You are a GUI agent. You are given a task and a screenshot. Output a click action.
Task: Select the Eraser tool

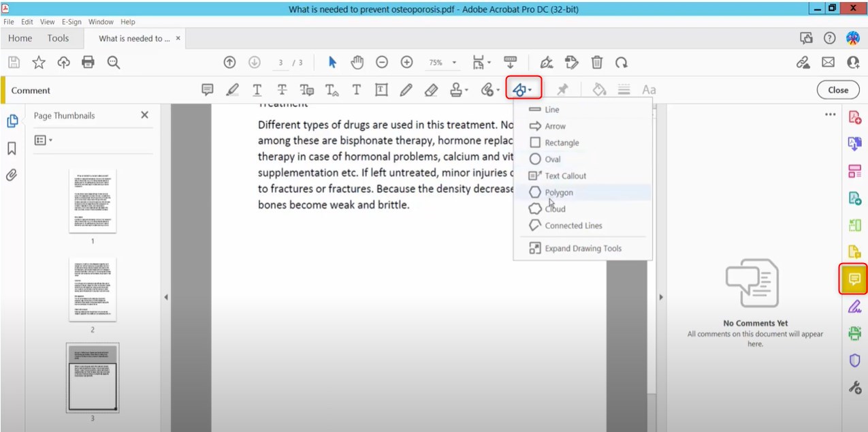[x=430, y=89]
